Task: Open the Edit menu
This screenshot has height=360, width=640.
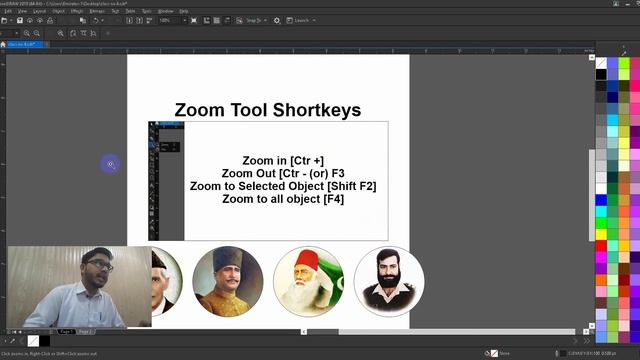Action: coord(8,11)
